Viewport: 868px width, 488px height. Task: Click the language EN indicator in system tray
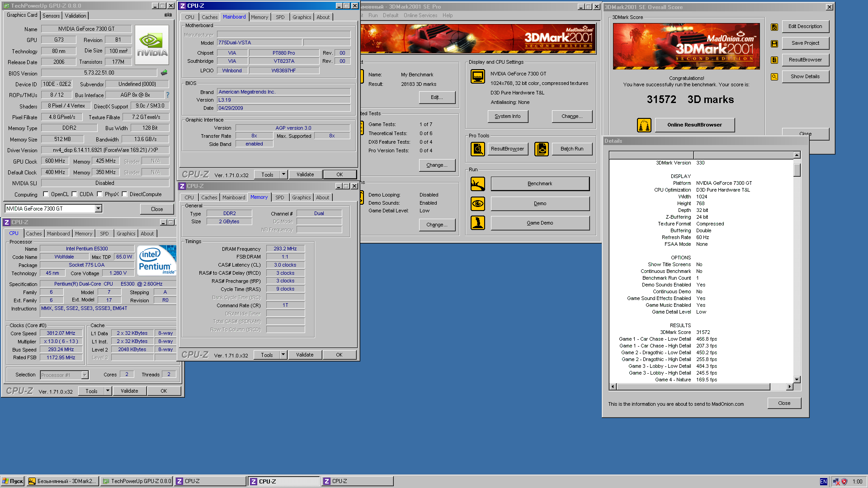[823, 482]
